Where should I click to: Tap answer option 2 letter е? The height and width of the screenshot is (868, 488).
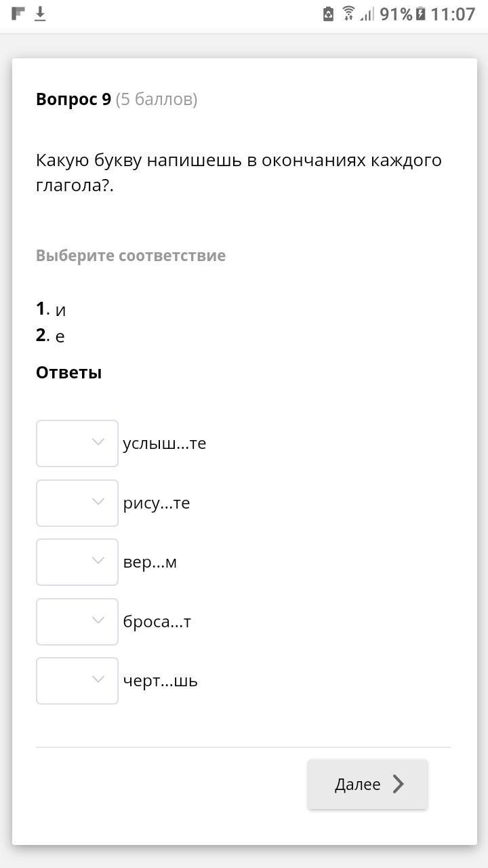(60, 336)
